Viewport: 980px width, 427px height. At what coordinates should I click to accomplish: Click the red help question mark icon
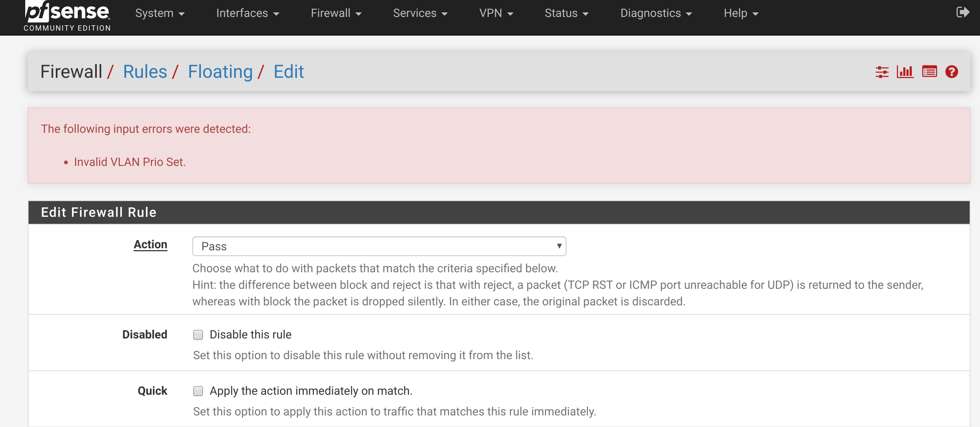tap(951, 72)
